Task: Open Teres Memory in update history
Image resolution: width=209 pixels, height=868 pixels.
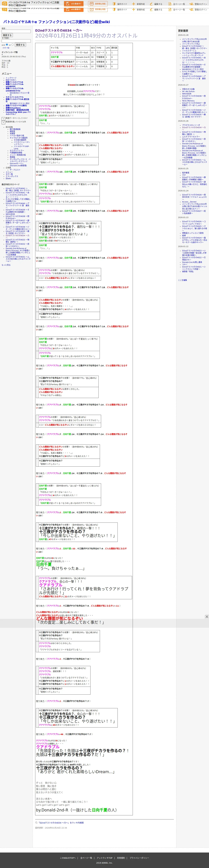Action: pyautogui.click(x=188, y=101)
